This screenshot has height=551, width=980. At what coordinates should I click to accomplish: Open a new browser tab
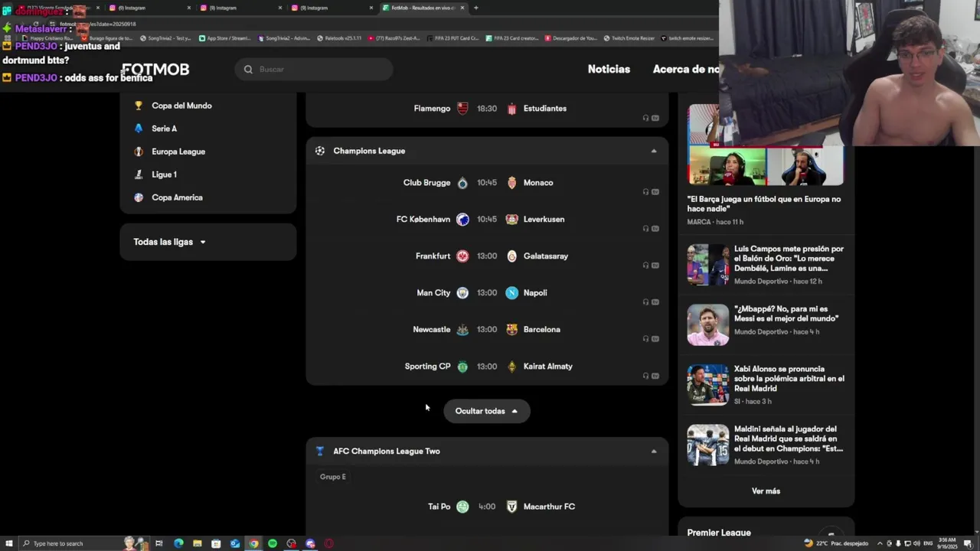point(475,8)
